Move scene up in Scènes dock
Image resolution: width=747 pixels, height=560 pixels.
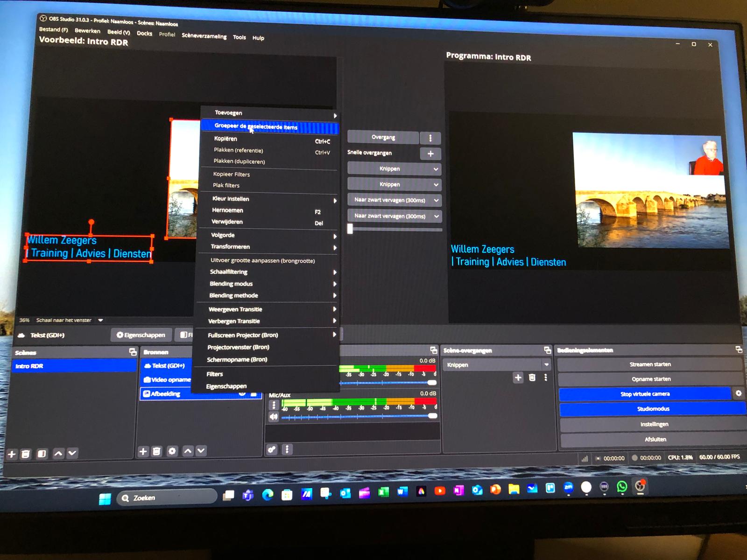click(58, 453)
